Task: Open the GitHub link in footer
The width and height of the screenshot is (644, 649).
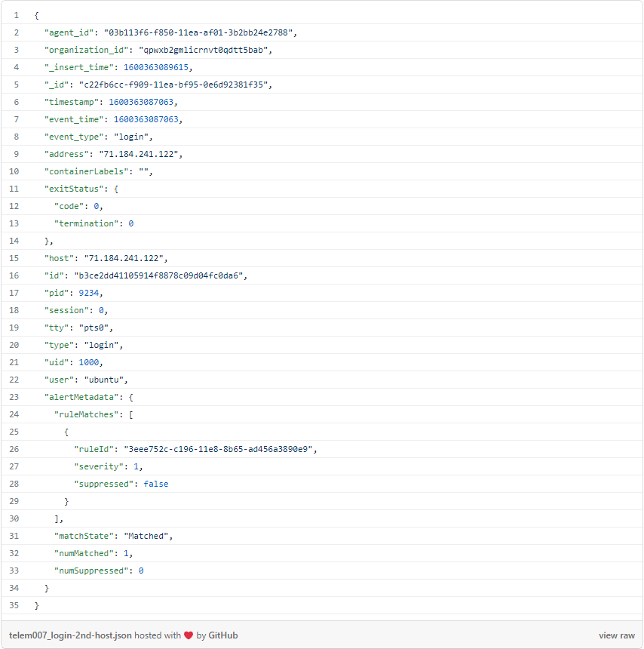Action: (223, 635)
